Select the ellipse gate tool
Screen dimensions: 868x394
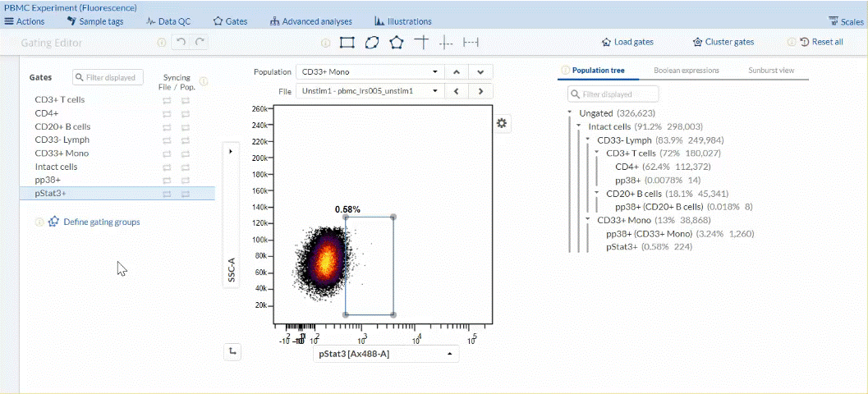coord(371,42)
